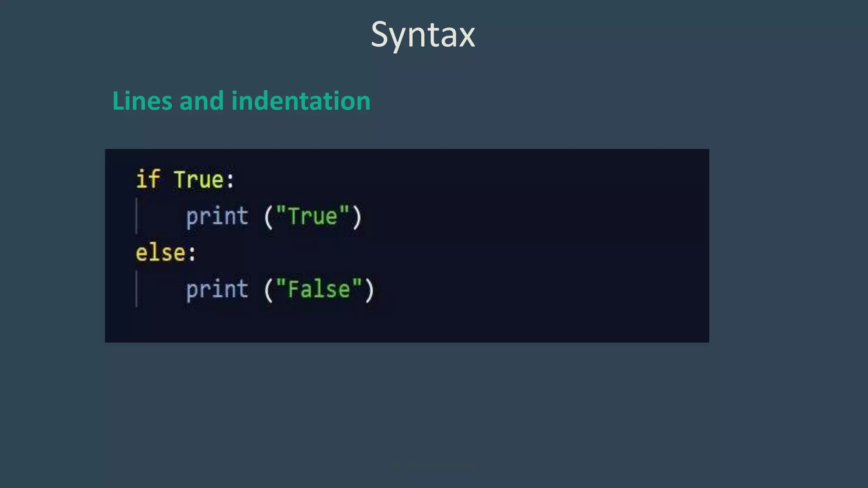This screenshot has width=868, height=488.
Task: Select the "Lines and indentation" heading
Action: point(241,101)
